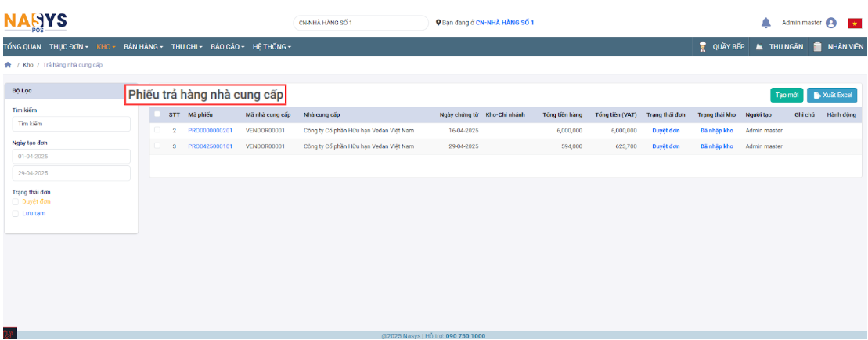Check the select-all checkbox in table header
The height and width of the screenshot is (340, 868).
tap(157, 114)
